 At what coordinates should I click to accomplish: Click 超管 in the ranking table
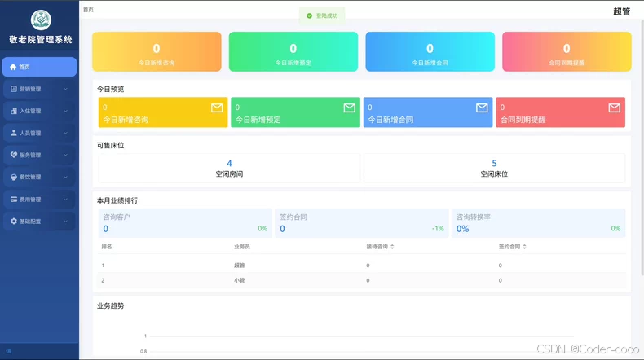(x=239, y=266)
